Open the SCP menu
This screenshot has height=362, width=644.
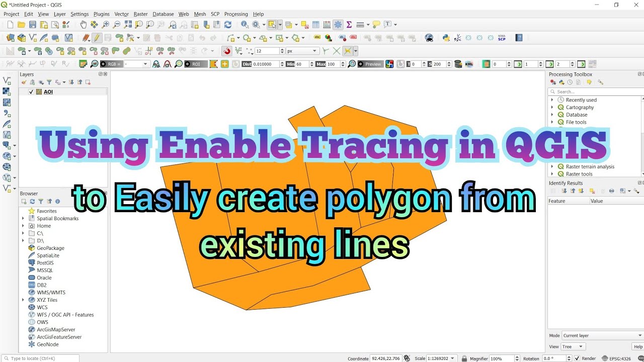pos(215,14)
